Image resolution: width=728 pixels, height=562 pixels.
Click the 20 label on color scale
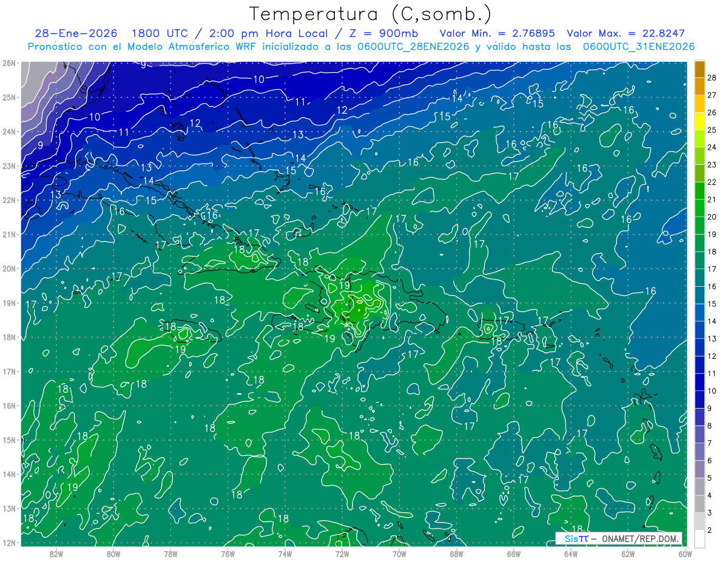tap(712, 217)
